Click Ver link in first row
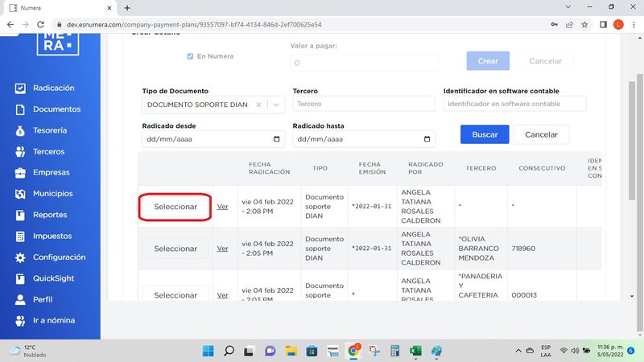 click(223, 207)
